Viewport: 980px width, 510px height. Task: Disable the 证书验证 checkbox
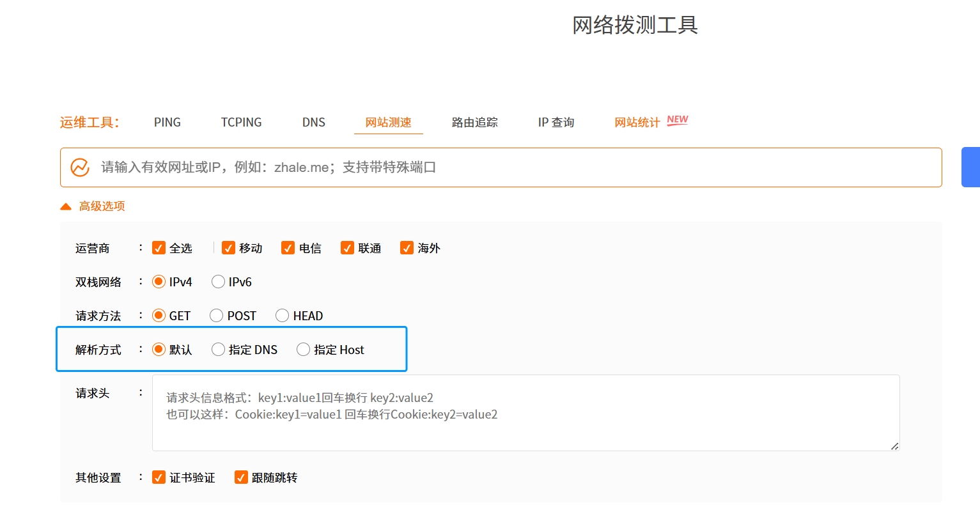[159, 477]
